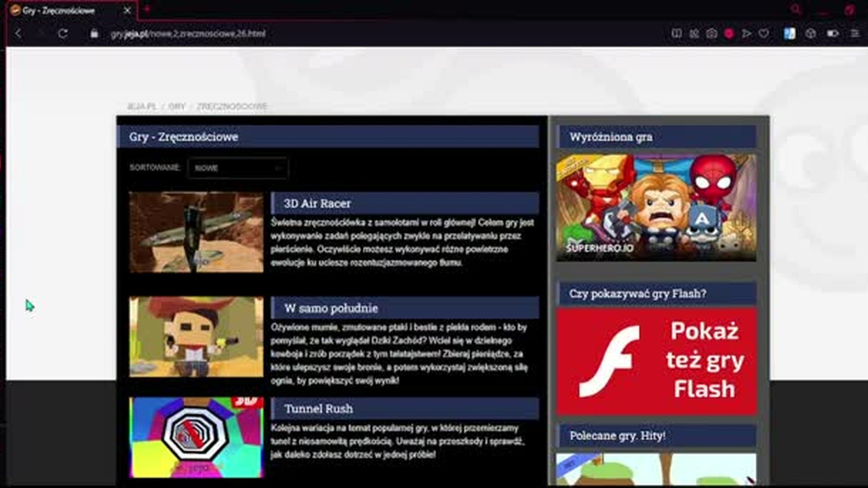Go back using the browser back arrow

point(18,33)
